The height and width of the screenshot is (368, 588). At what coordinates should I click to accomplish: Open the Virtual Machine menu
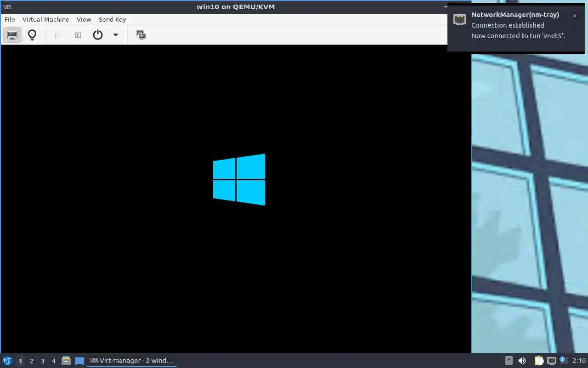click(46, 19)
